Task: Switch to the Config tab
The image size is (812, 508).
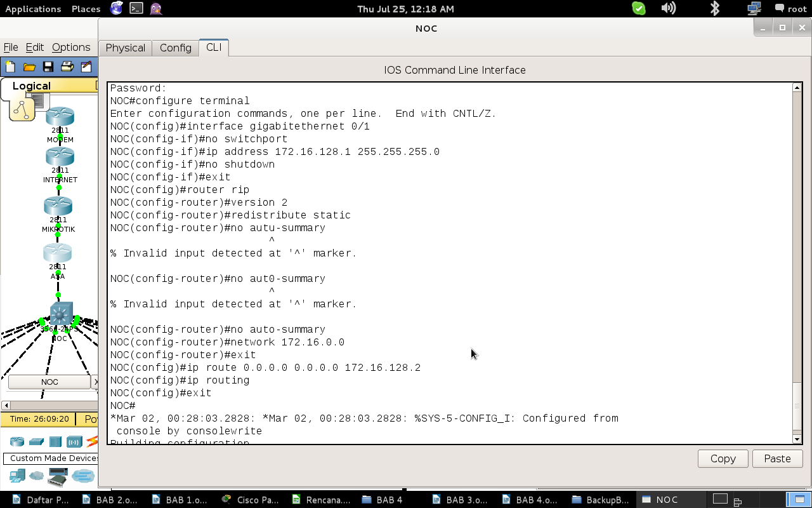Action: coord(176,48)
